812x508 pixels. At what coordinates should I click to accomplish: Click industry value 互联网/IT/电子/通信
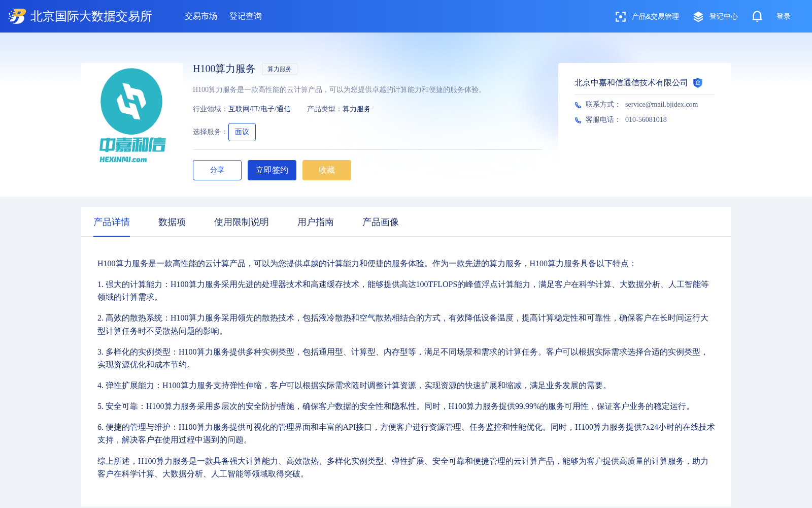click(x=259, y=109)
